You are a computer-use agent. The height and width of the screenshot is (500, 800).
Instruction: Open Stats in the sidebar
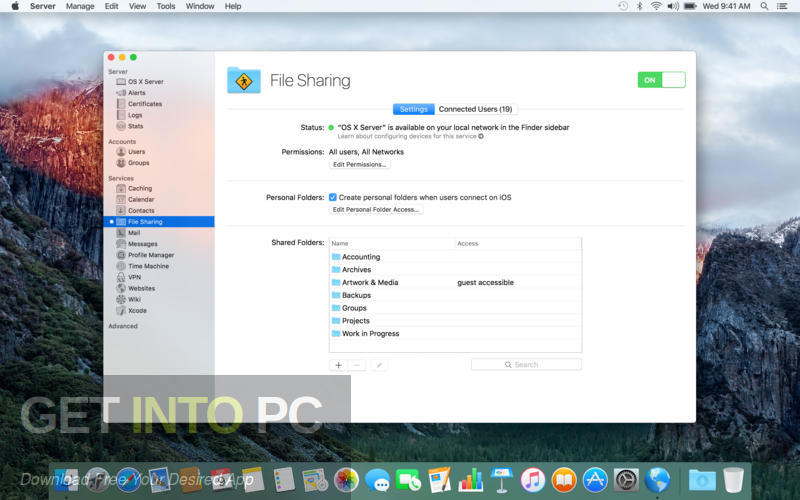(x=130, y=126)
